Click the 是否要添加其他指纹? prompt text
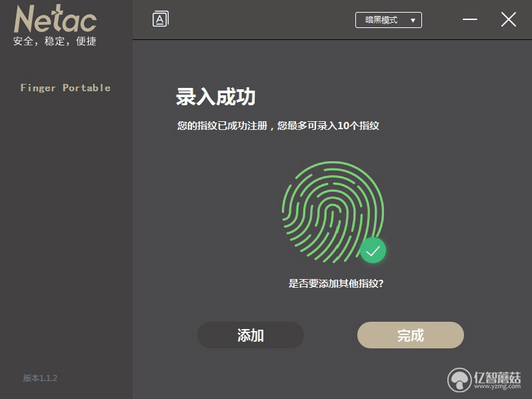 pyautogui.click(x=336, y=283)
